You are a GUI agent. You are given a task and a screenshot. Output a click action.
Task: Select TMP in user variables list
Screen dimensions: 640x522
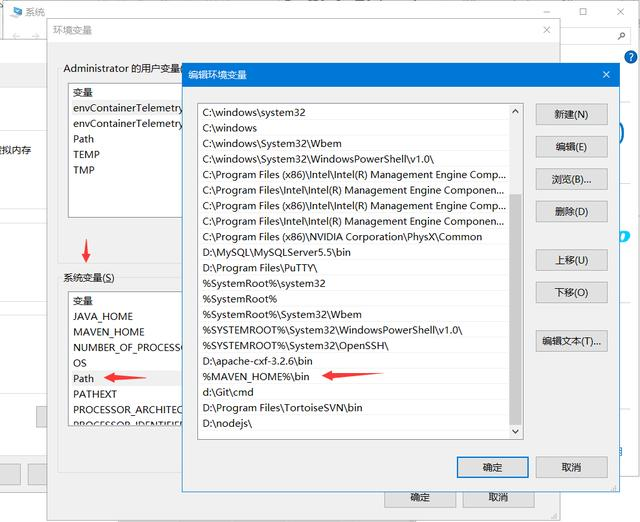(x=126, y=170)
